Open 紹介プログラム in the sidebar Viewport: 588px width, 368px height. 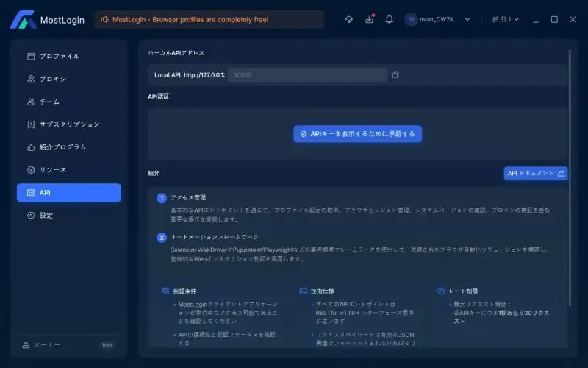pyautogui.click(x=69, y=147)
